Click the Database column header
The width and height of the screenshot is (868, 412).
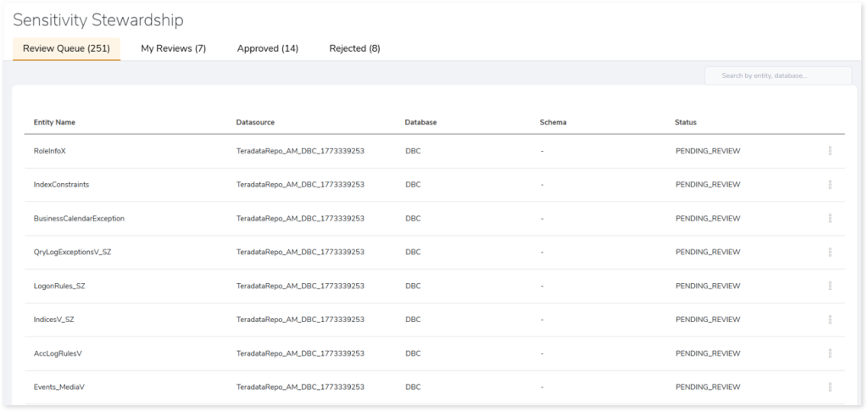pos(420,123)
